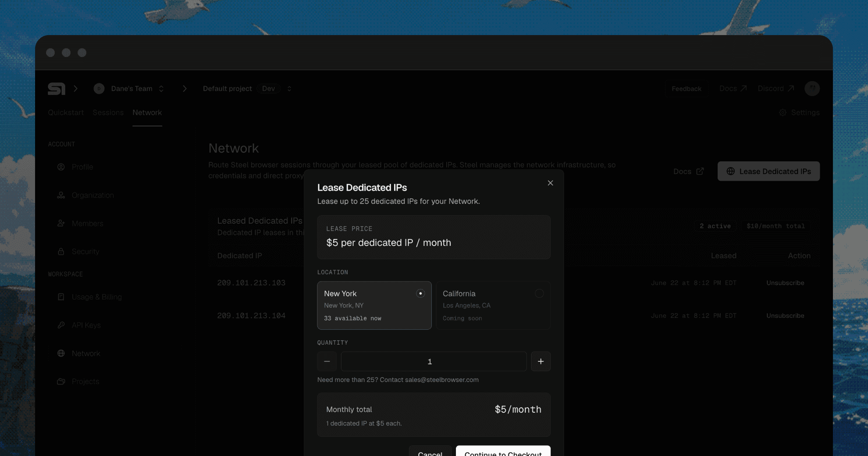This screenshot has height=456, width=868.
Task: Unsubscribe the 209.101.213.103 IP
Action: point(785,283)
